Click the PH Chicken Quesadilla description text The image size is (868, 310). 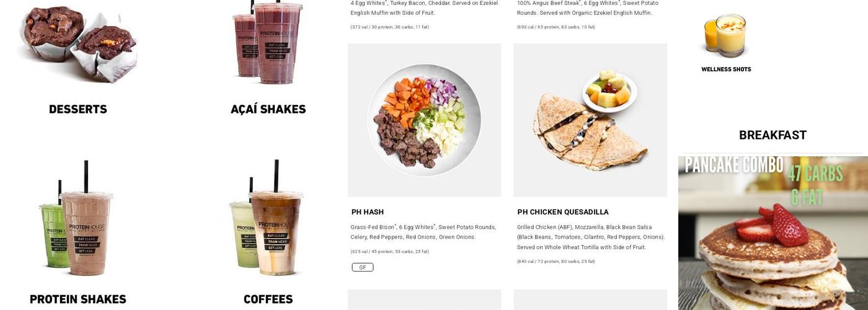[x=591, y=237]
